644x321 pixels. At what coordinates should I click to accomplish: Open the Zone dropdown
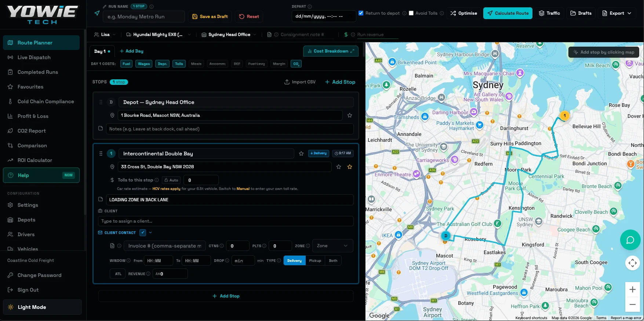pyautogui.click(x=333, y=246)
